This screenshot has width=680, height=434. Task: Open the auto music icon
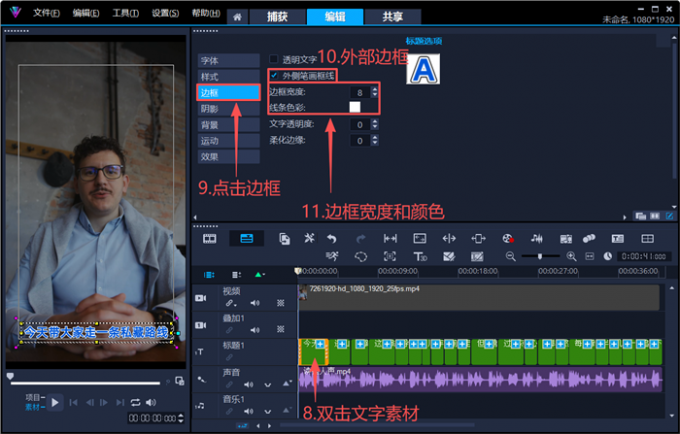[x=566, y=239]
